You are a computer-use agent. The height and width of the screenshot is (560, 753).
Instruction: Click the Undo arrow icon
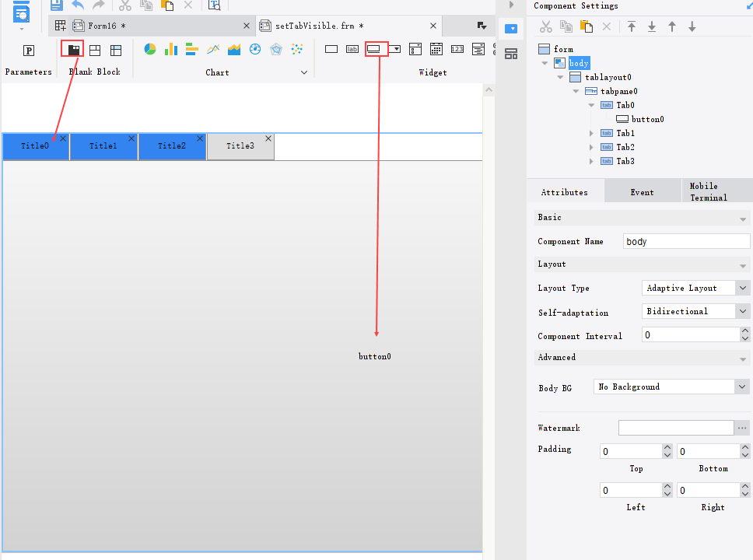(x=78, y=5)
